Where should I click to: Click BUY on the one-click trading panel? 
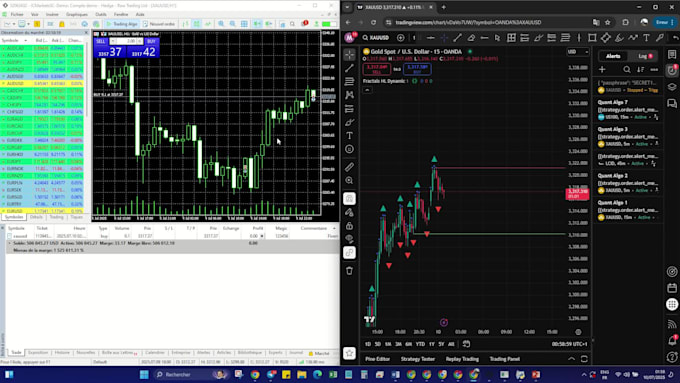coord(151,41)
